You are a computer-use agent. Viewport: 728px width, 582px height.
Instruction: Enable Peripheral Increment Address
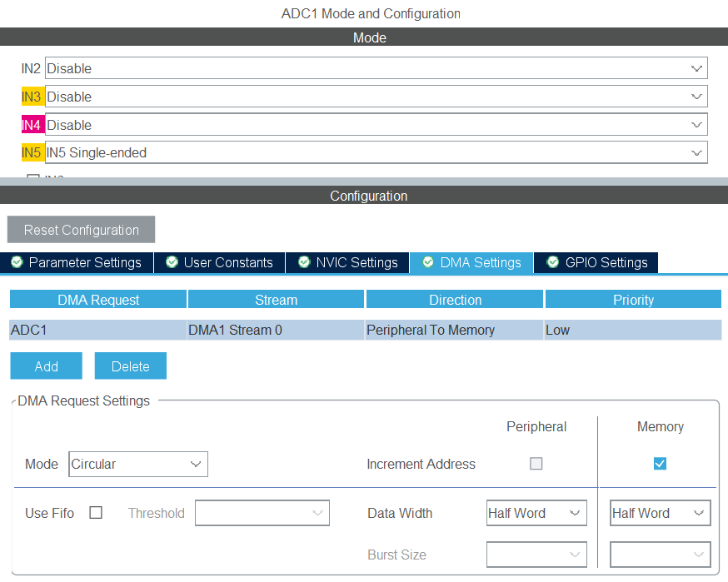(x=536, y=464)
